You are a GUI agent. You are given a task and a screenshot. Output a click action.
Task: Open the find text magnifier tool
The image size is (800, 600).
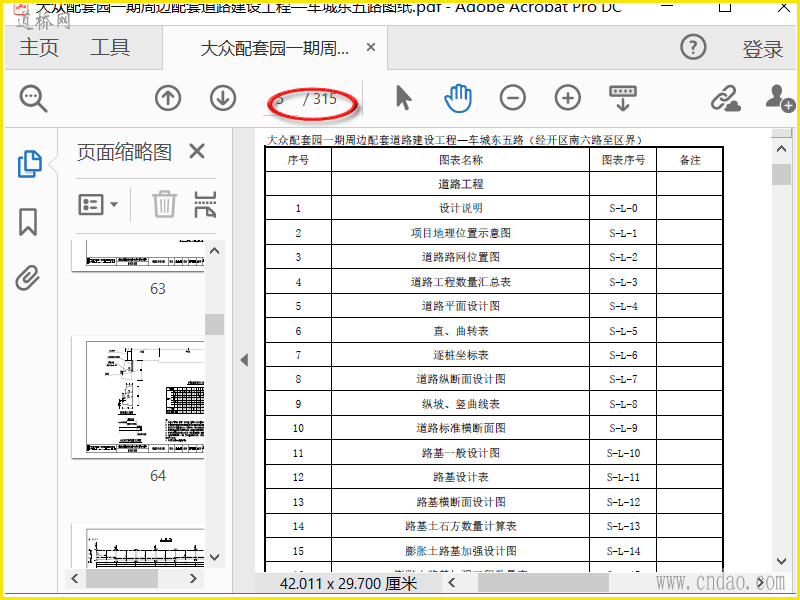[34, 98]
